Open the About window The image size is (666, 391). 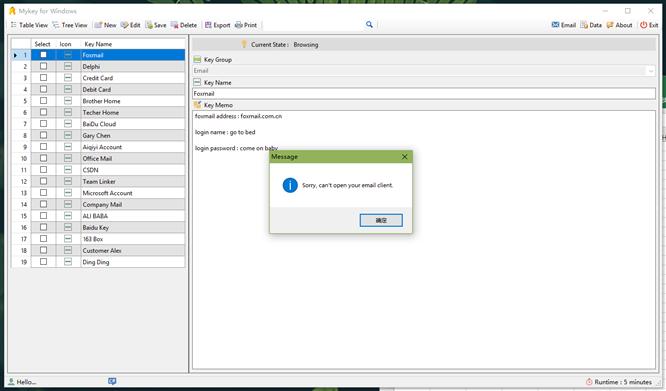(x=620, y=25)
